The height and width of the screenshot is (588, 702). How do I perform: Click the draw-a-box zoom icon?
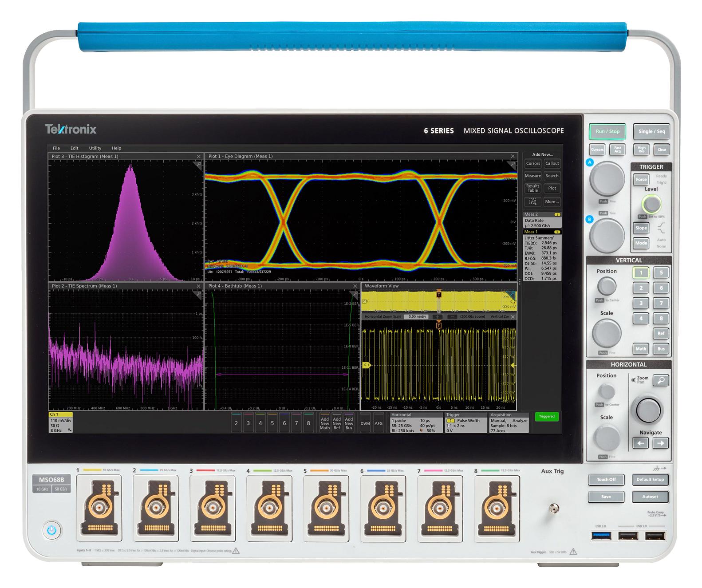[x=533, y=201]
